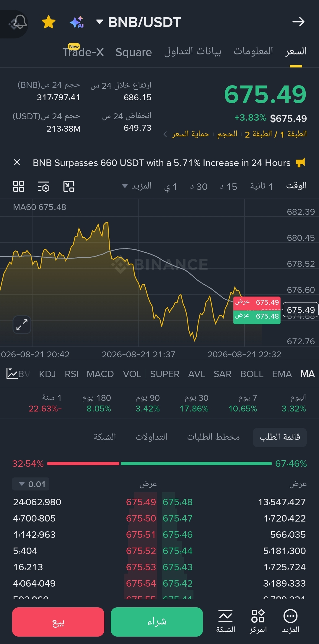The image size is (319, 644).
Task: Switch to the التداولات trades tab
Action: 152,437
